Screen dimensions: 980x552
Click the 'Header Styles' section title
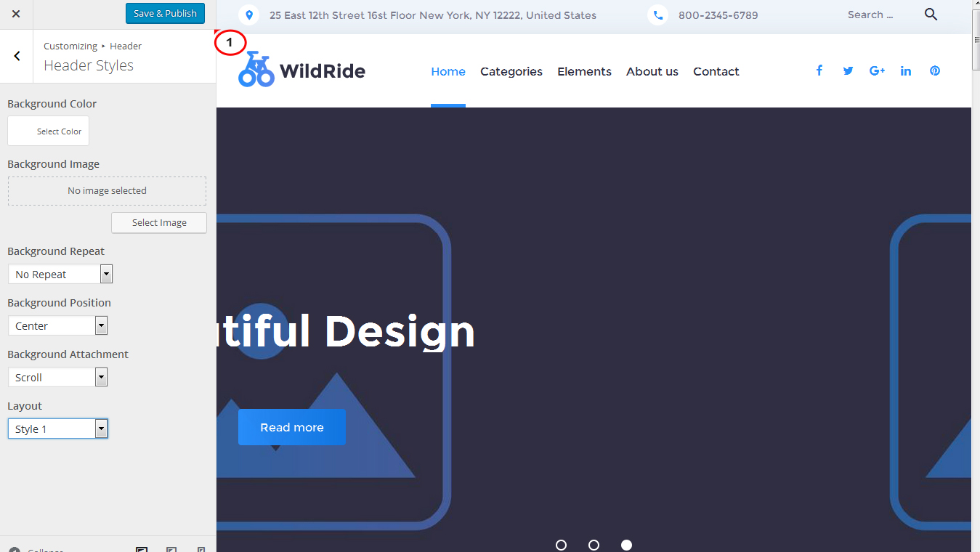click(x=89, y=65)
